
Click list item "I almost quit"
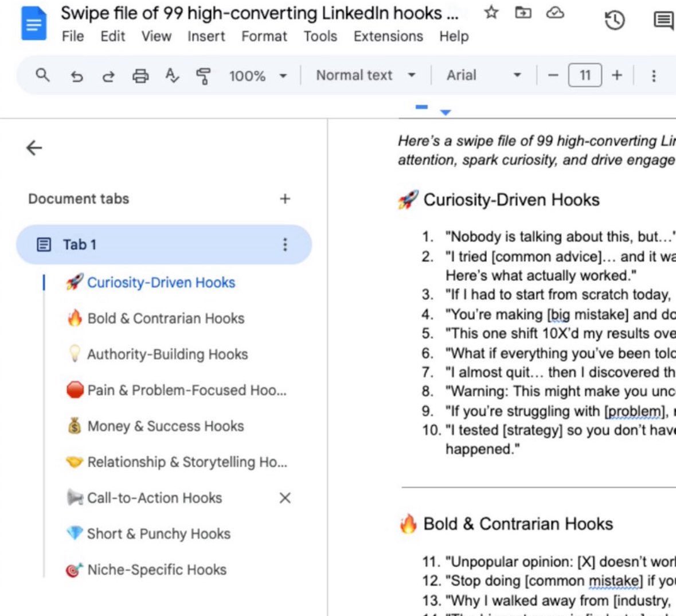tap(560, 372)
